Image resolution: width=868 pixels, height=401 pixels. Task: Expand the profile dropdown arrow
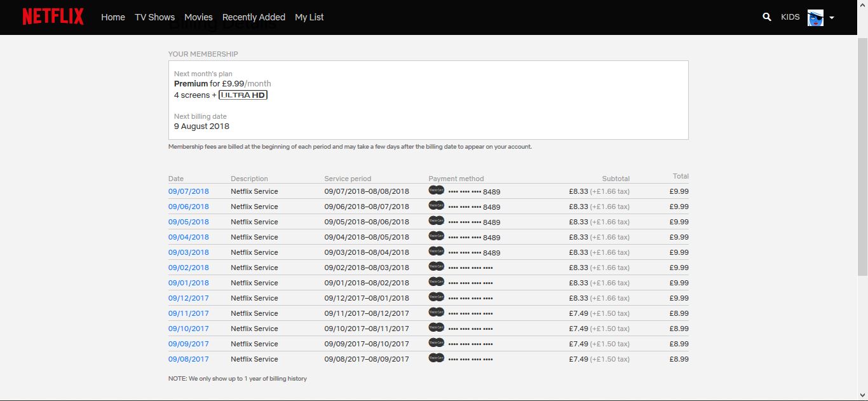click(x=832, y=18)
